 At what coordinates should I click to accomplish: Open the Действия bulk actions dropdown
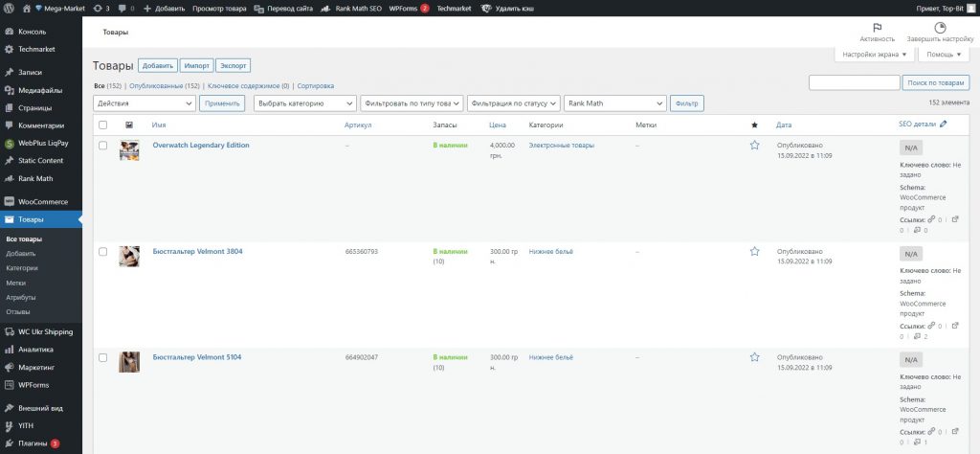(x=145, y=103)
